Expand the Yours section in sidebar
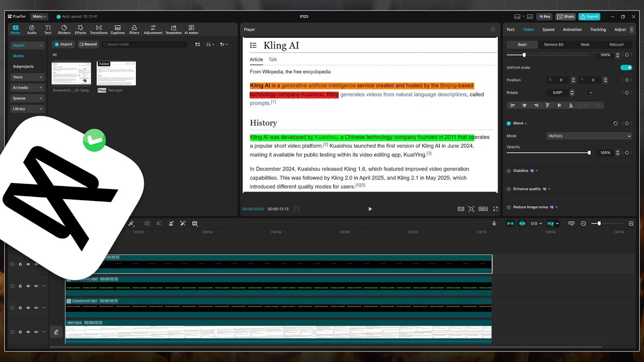 pos(27,77)
